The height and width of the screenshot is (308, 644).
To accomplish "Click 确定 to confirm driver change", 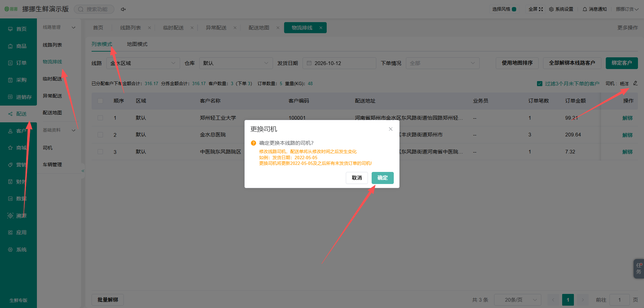I will click(x=382, y=178).
